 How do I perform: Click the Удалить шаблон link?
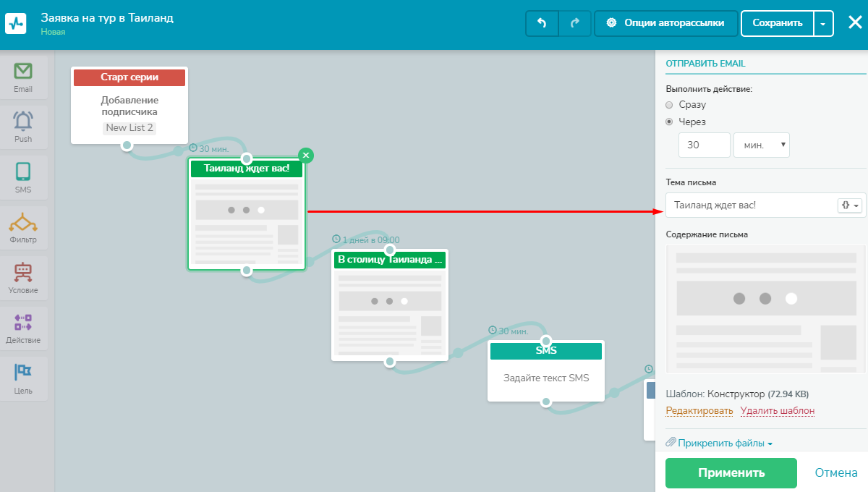pyautogui.click(x=778, y=411)
